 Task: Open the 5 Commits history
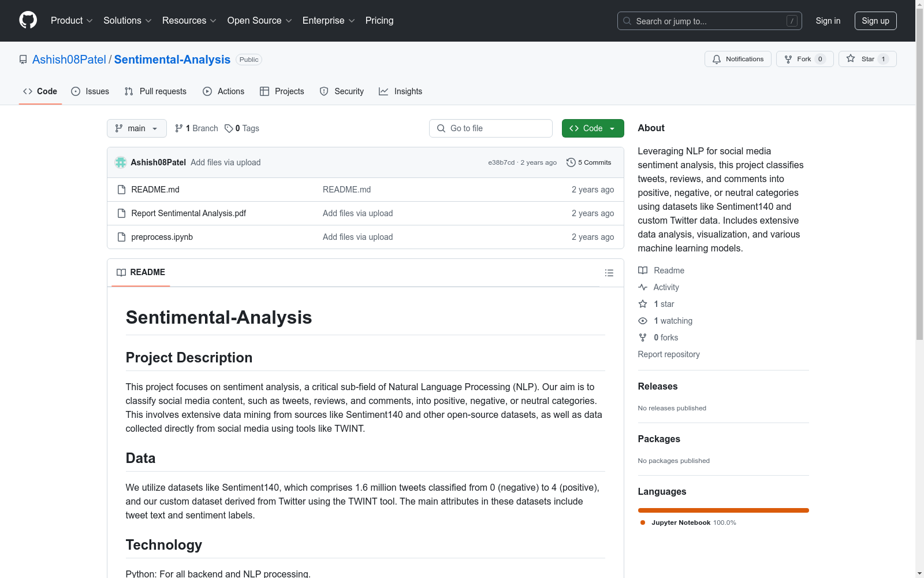coord(588,162)
